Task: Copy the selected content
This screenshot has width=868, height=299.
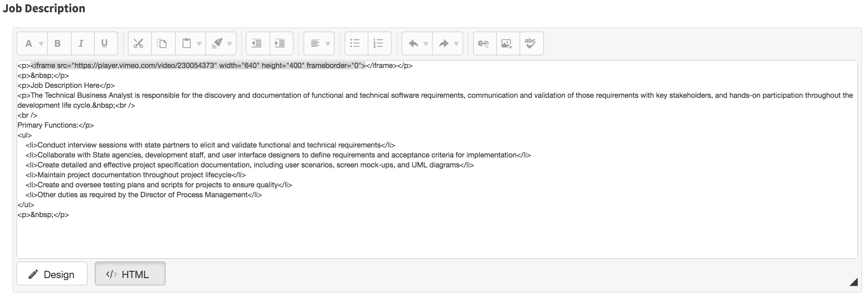Action: click(163, 43)
